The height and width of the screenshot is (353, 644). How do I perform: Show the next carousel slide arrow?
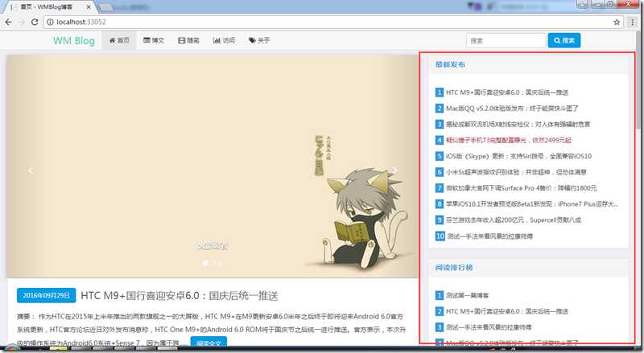(394, 170)
